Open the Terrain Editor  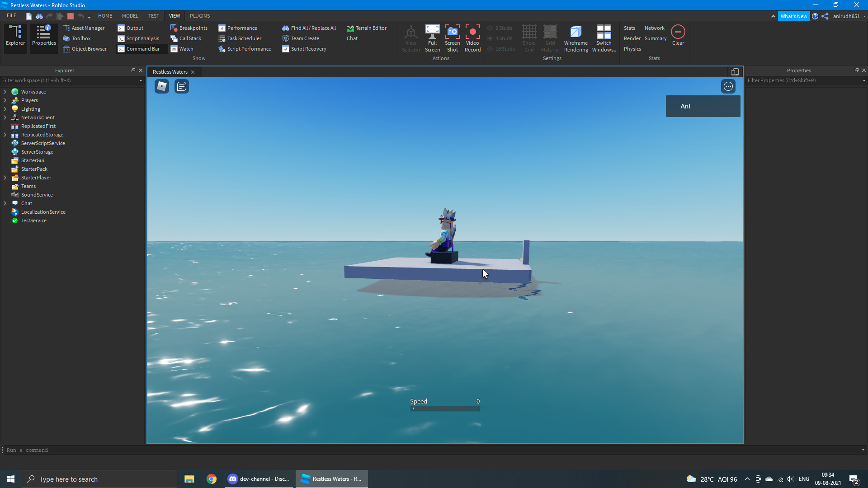point(367,28)
